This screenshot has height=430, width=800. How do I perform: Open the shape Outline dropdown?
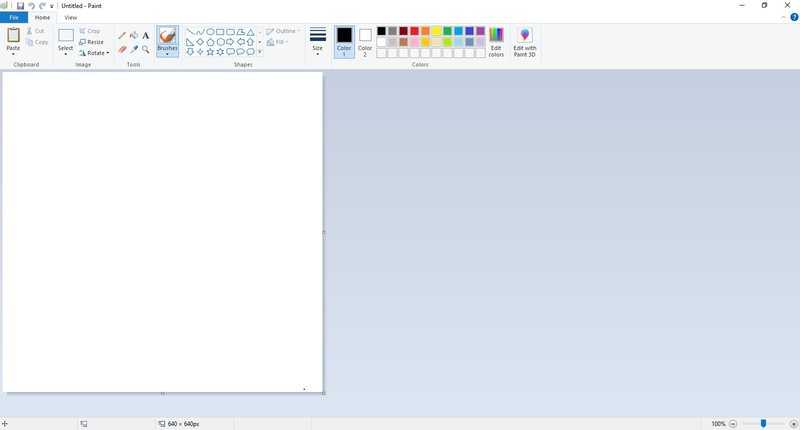(282, 31)
